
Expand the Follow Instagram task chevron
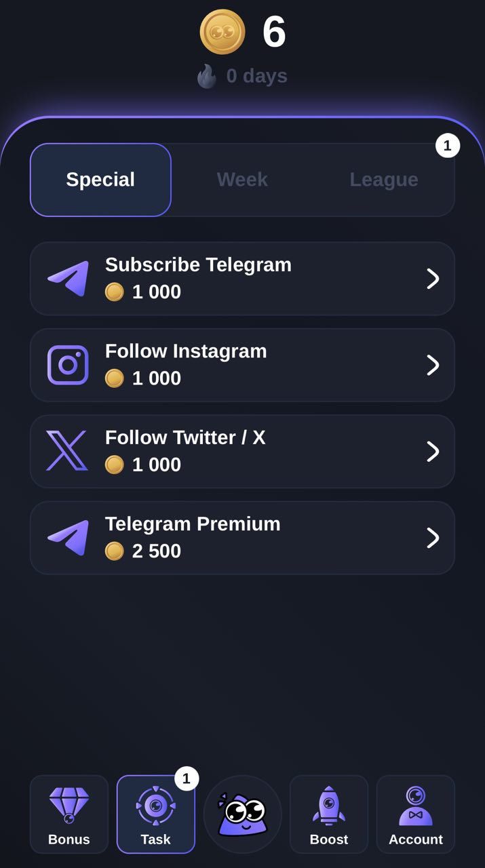433,365
